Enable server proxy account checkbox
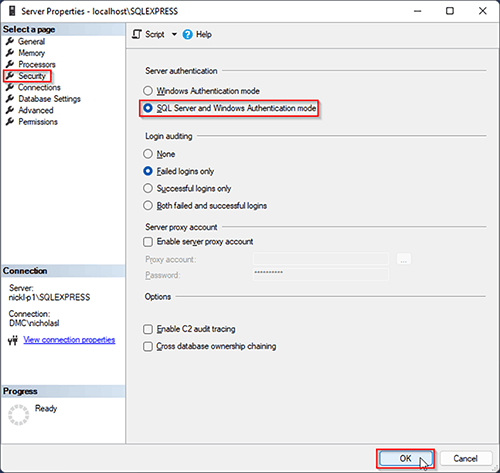Viewport: 500px width, 473px height. (x=148, y=242)
